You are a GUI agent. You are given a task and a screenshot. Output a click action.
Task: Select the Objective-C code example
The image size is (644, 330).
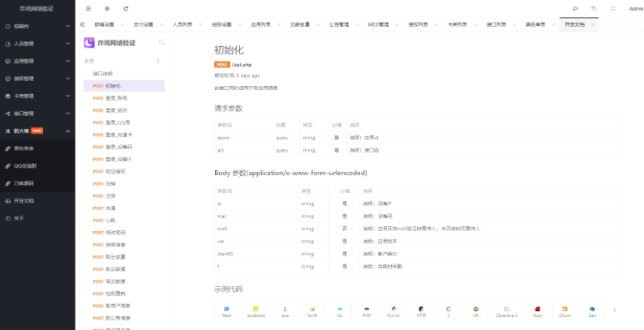pos(507,311)
